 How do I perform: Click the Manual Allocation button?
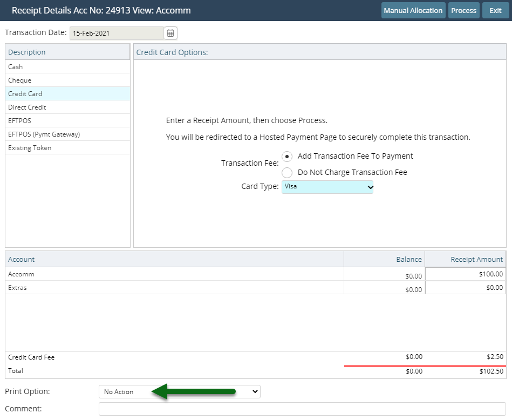pos(413,10)
